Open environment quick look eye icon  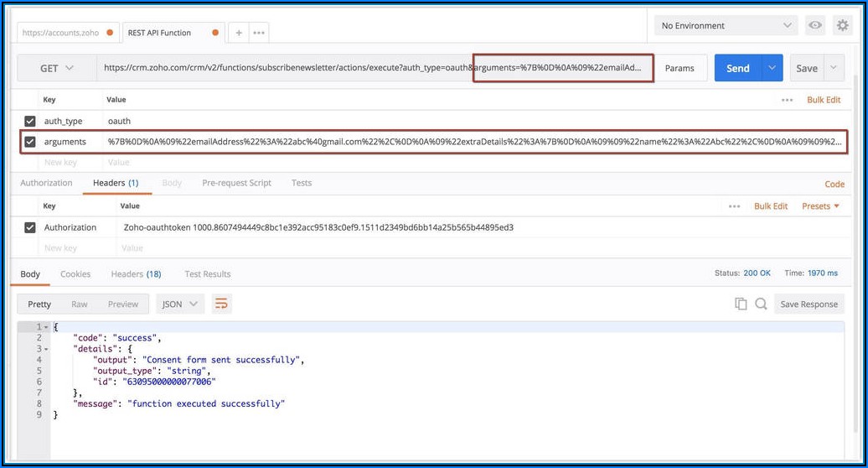tap(814, 26)
